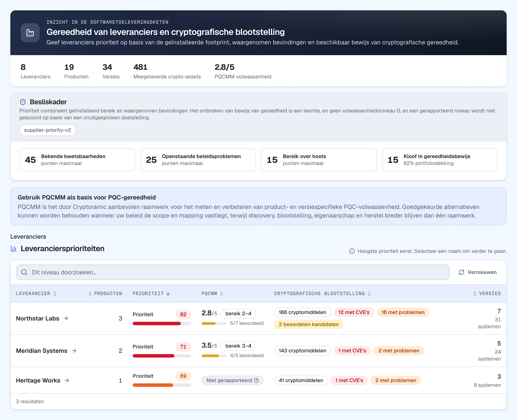Click the shield icon beside Besliskader

(x=23, y=102)
